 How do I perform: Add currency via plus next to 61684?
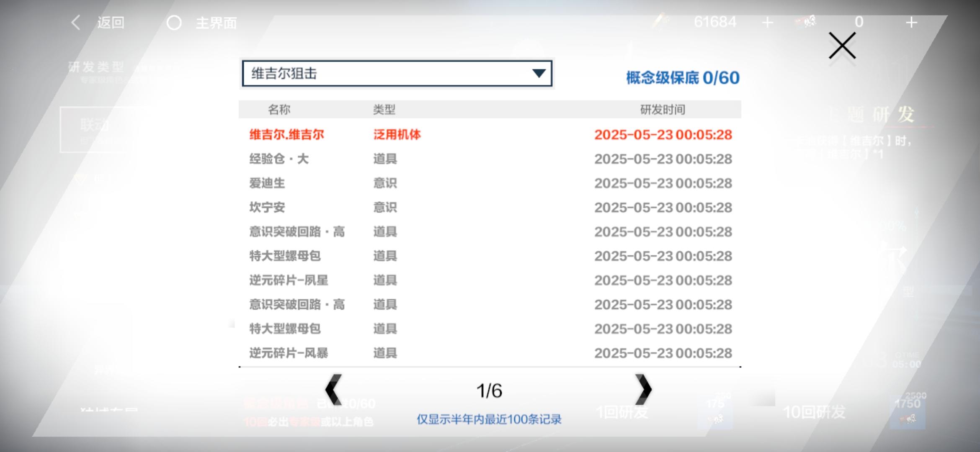coord(767,22)
